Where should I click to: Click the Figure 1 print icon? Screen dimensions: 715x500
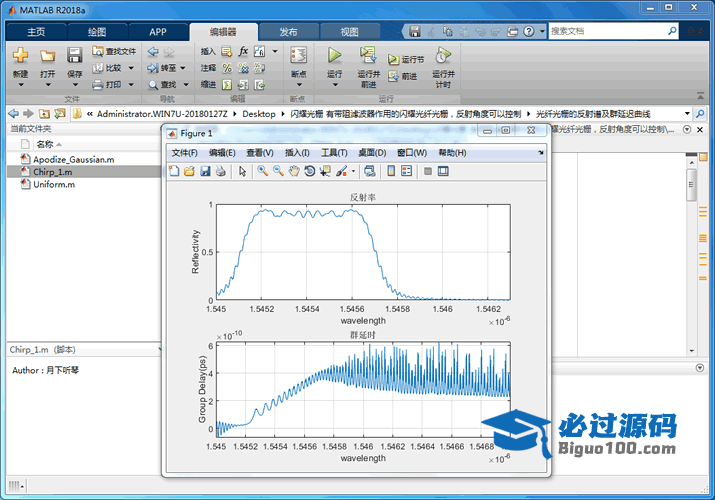(x=221, y=171)
